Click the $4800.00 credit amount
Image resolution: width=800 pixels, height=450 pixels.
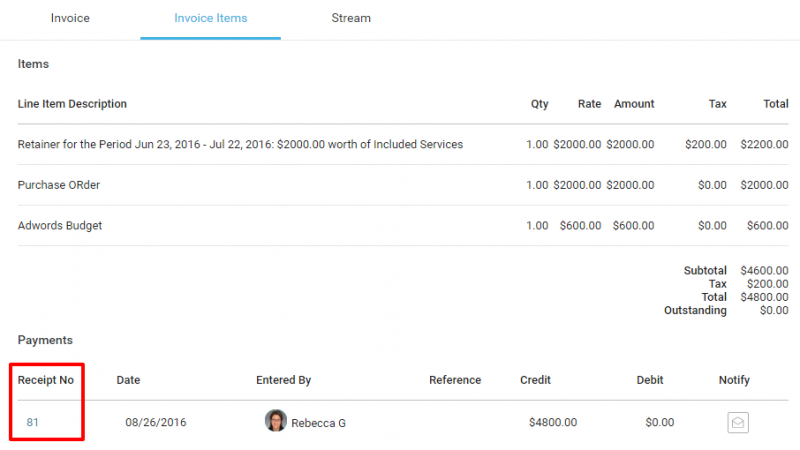[x=552, y=423]
